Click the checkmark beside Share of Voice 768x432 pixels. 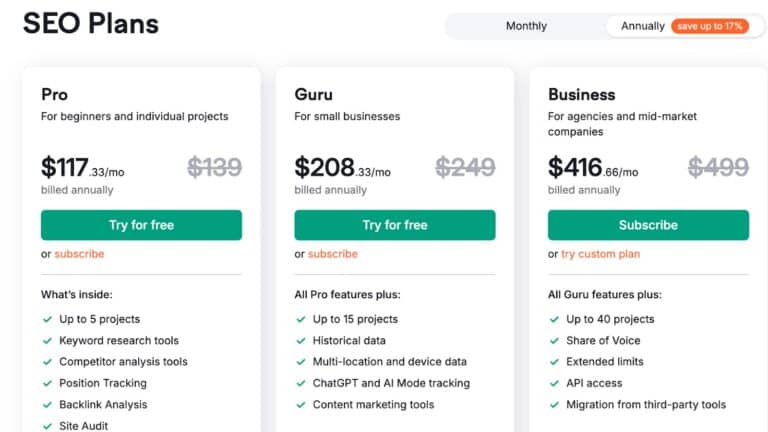554,341
